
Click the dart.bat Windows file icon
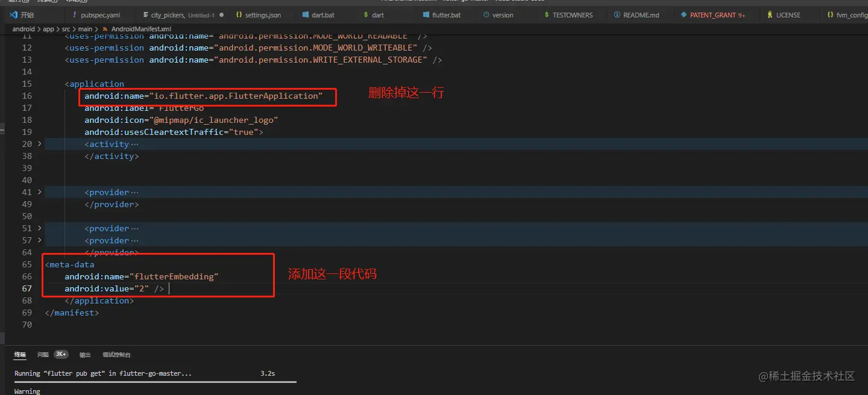tap(305, 15)
